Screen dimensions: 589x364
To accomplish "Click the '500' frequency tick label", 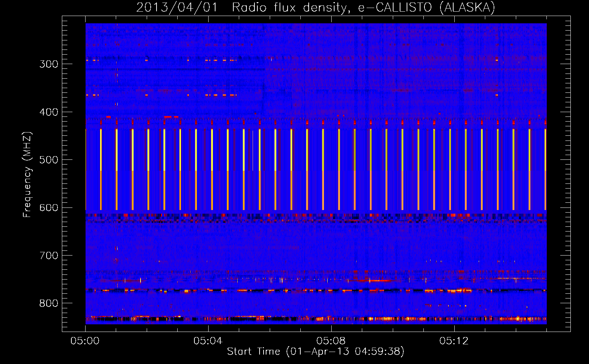I will 49,160.
